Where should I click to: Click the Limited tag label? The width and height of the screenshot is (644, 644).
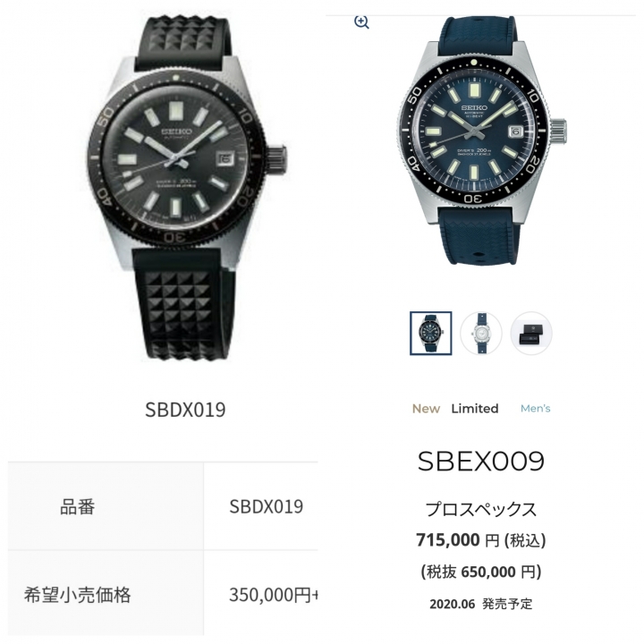point(475,408)
